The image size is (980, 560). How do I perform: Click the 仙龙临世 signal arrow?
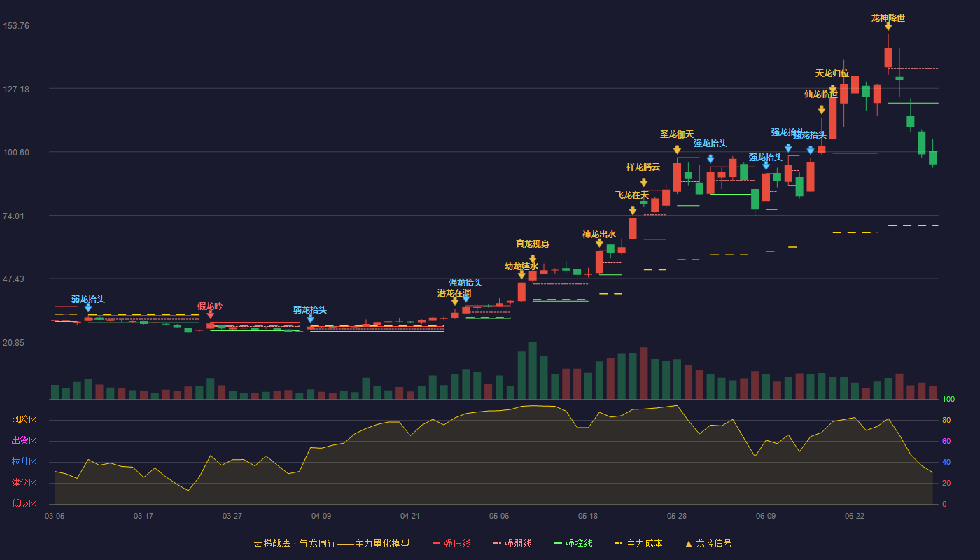(821, 110)
